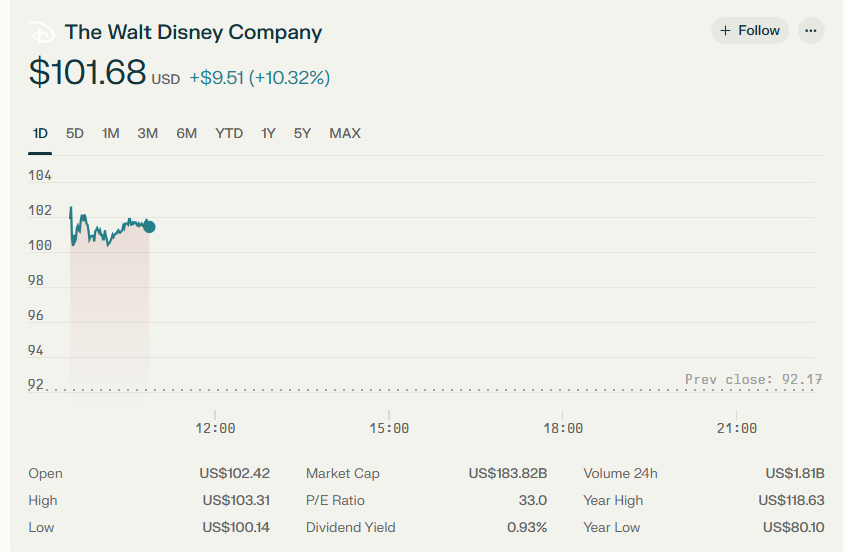Click the Market Cap label
This screenshot has height=552, width=848.
point(343,473)
